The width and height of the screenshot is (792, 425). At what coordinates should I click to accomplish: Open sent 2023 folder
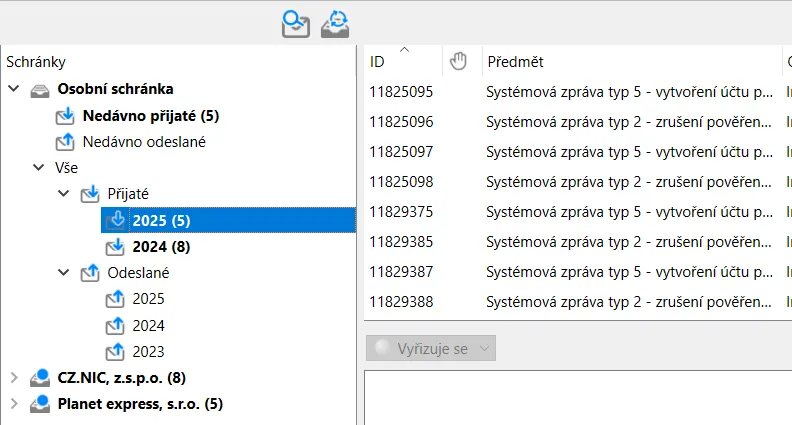(x=148, y=351)
